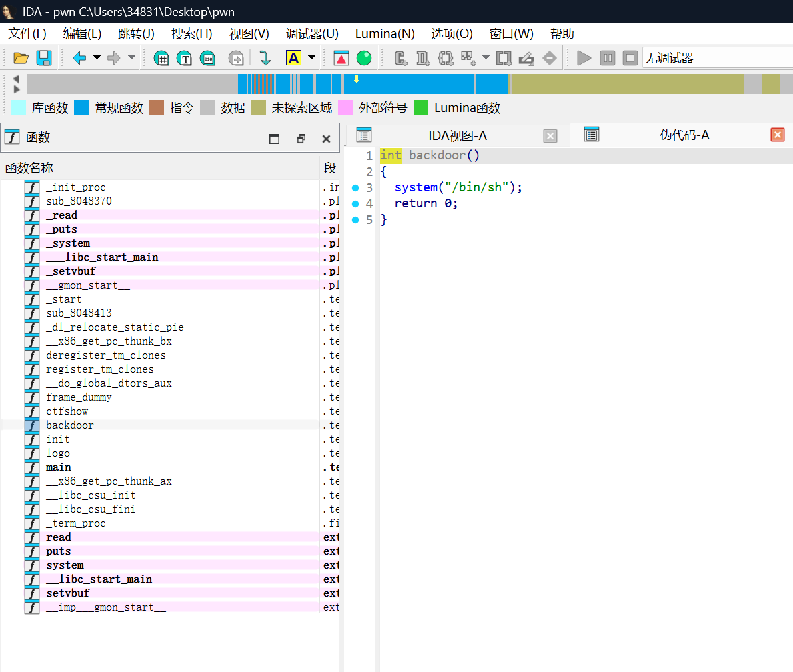Switch to the 伪代码-A tab
Image resolution: width=793 pixels, height=672 pixels.
[684, 135]
